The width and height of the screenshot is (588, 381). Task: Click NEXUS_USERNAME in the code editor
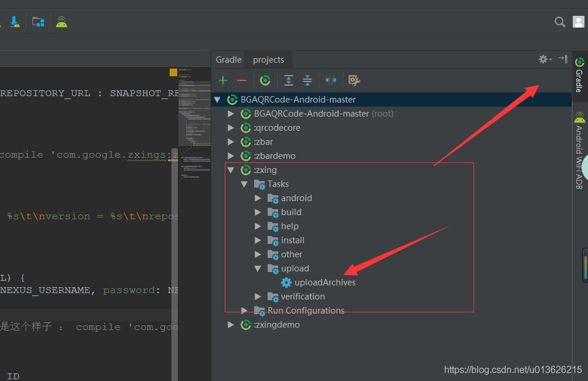point(45,290)
